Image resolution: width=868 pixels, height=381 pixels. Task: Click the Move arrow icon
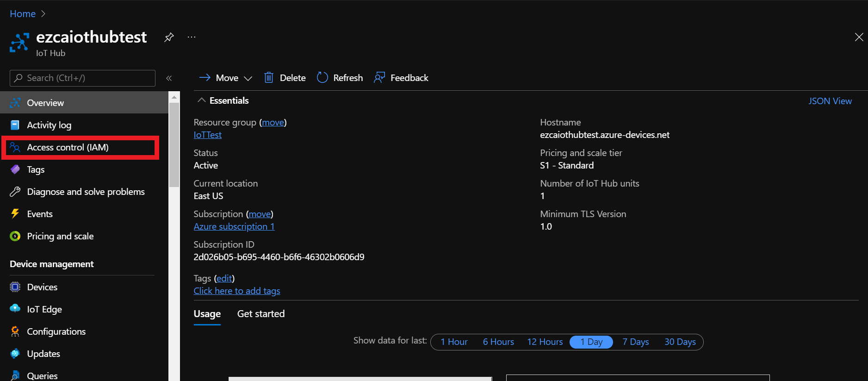(x=205, y=78)
